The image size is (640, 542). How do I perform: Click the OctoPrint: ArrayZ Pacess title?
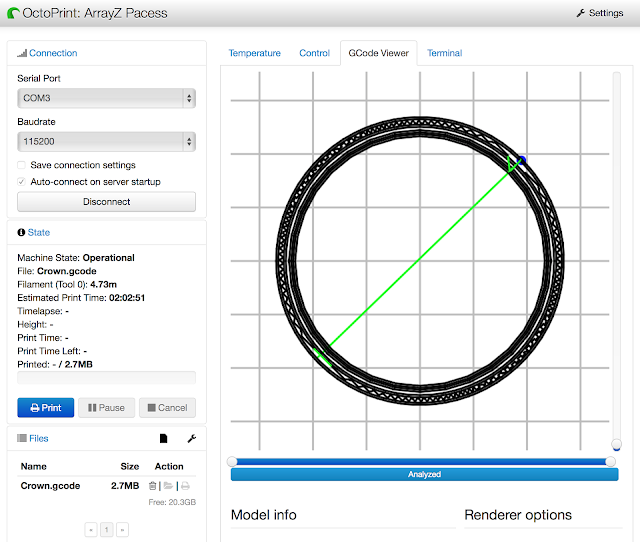coord(95,13)
